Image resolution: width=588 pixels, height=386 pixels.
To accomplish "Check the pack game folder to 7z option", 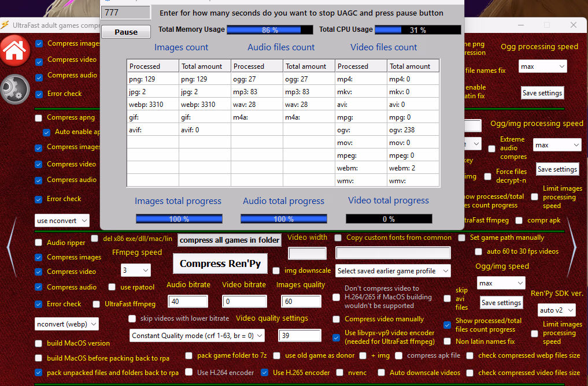I will click(x=189, y=356).
